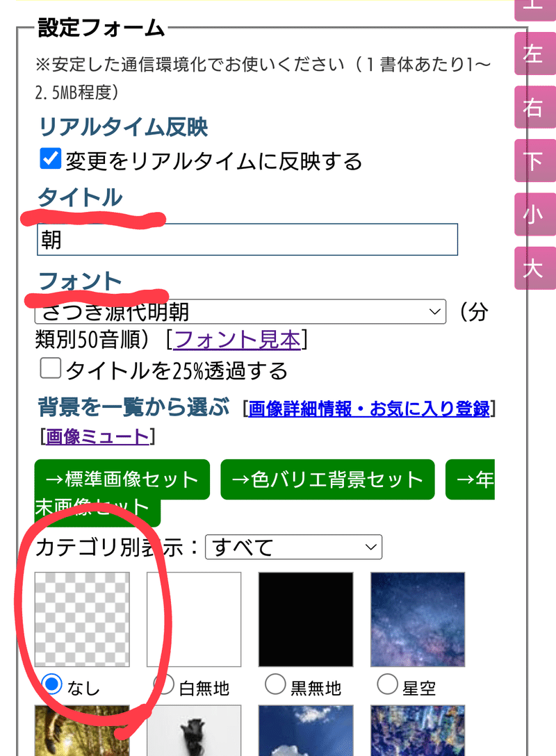Image resolution: width=556 pixels, height=756 pixels.
Task: Select the checkered なし background thumbnail
Action: pos(82,620)
